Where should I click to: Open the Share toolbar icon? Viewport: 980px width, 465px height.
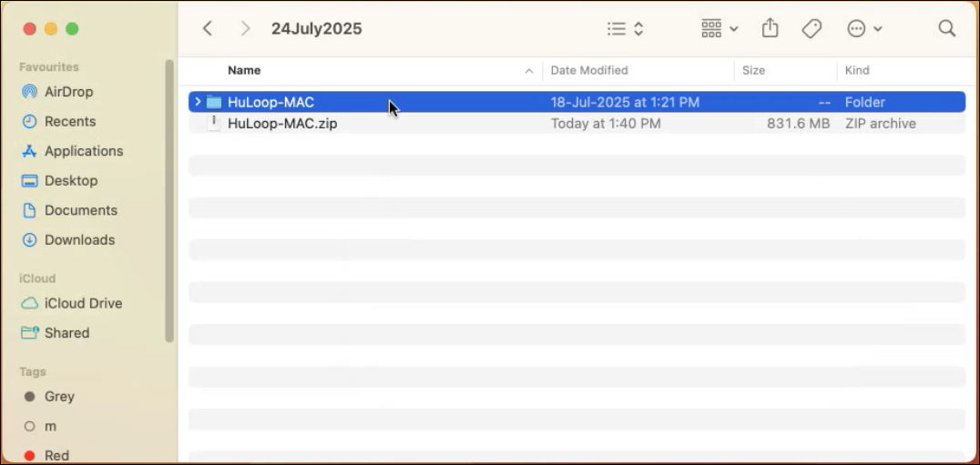[771, 29]
